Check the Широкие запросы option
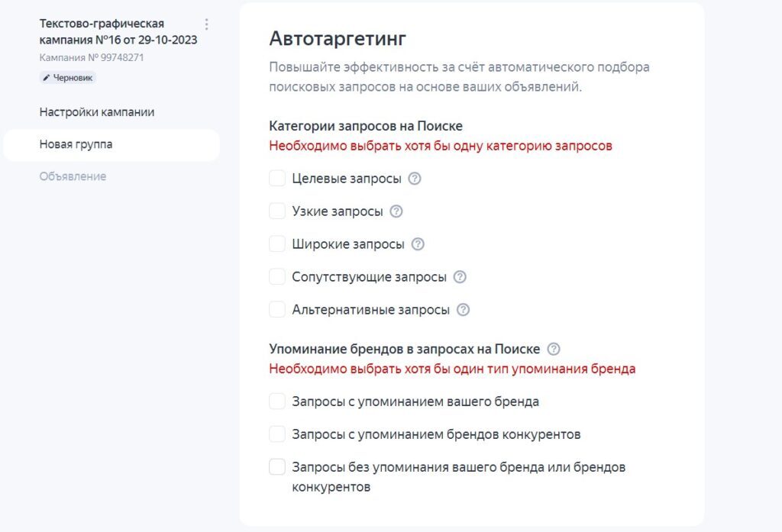Image resolution: width=782 pixels, height=532 pixels. [277, 244]
